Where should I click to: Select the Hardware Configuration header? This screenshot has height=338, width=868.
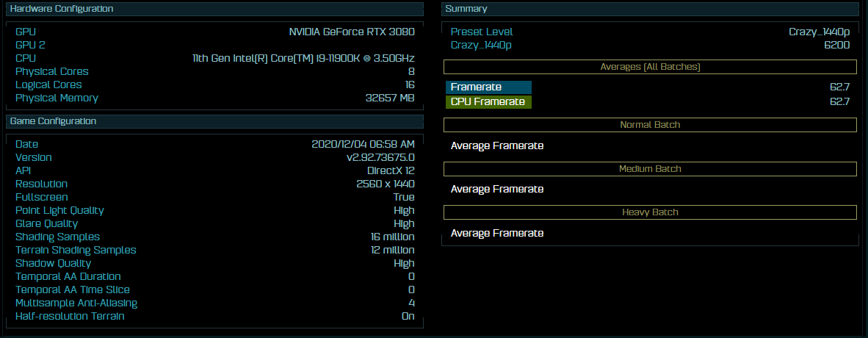click(x=214, y=9)
